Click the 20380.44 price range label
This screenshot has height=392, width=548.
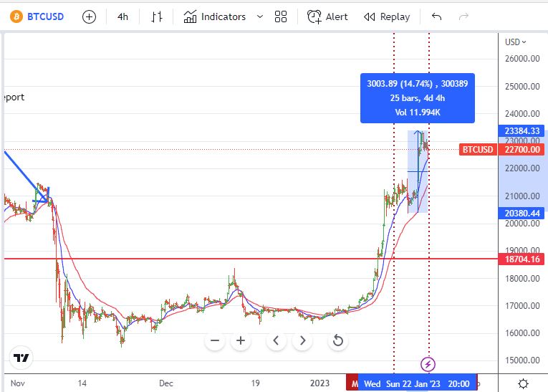click(521, 213)
